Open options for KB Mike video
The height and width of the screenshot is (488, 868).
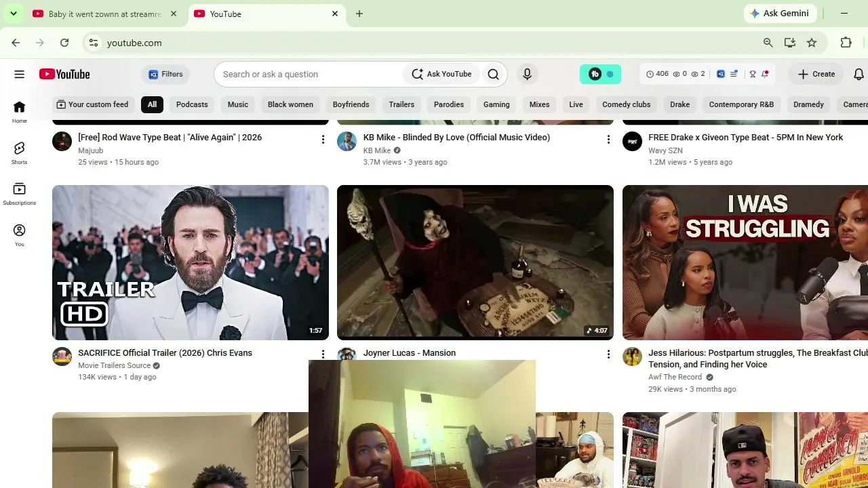tap(608, 139)
